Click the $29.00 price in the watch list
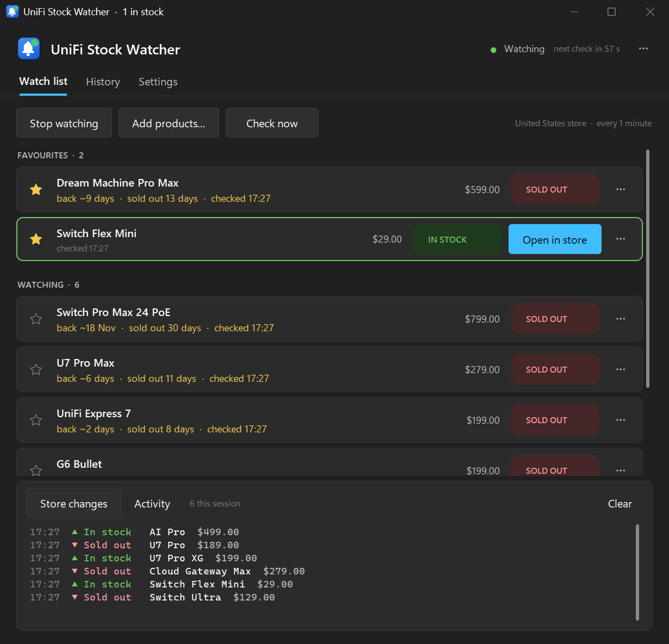The height and width of the screenshot is (644, 669). [x=387, y=239]
